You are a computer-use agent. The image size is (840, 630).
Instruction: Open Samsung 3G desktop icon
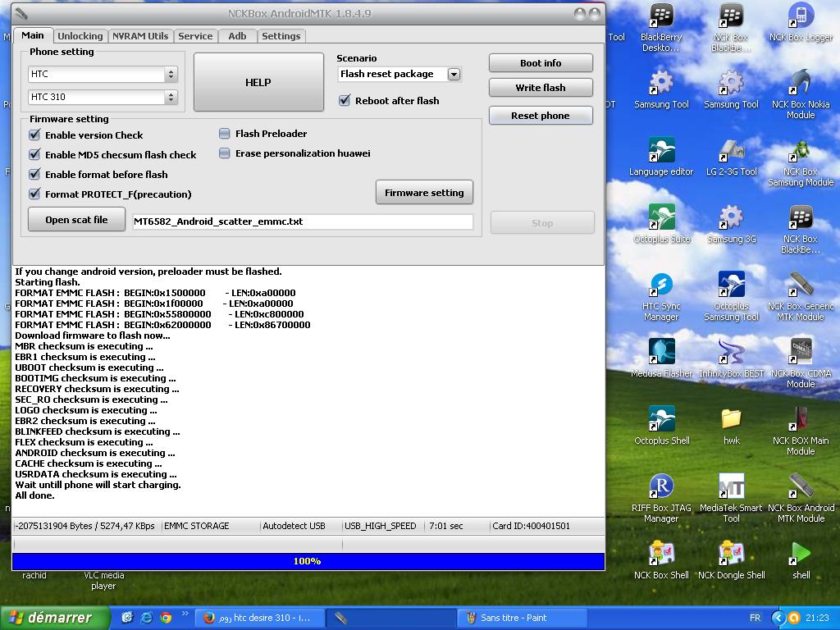pyautogui.click(x=731, y=224)
